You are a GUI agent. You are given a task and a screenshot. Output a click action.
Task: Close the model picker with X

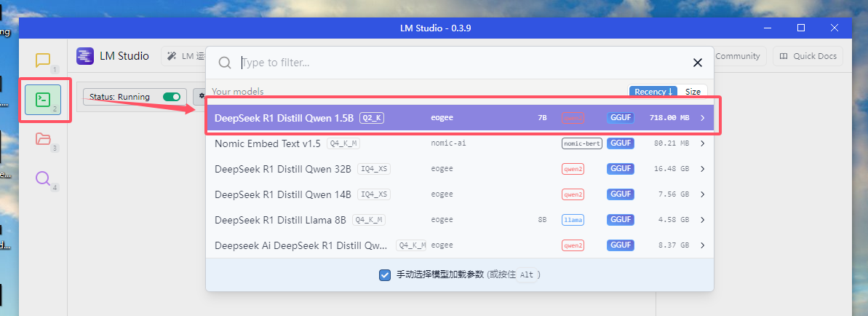pyautogui.click(x=698, y=63)
